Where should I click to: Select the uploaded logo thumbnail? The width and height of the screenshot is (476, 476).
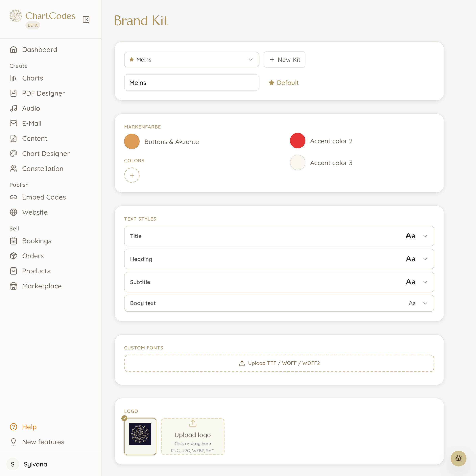[140, 436]
